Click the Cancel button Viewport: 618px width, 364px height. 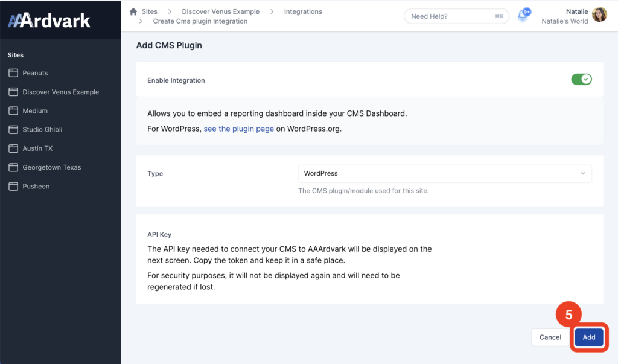[550, 337]
